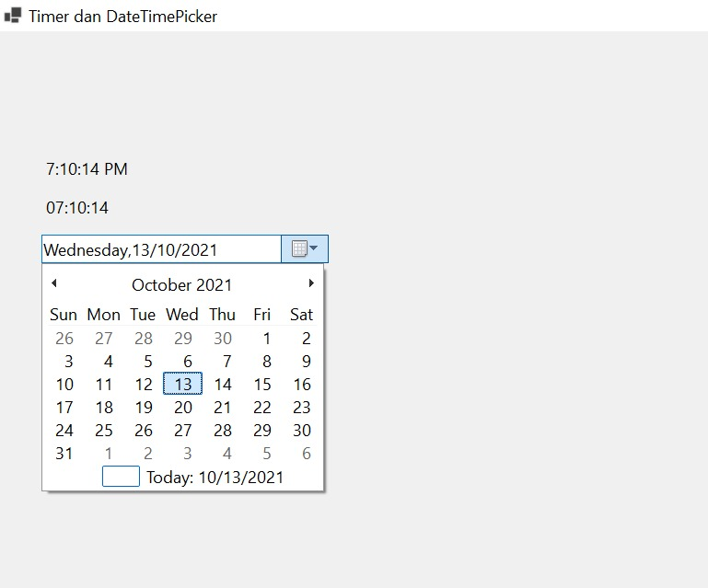Select Friday October 22
Viewport: 708px width, 588px height.
pyautogui.click(x=261, y=407)
